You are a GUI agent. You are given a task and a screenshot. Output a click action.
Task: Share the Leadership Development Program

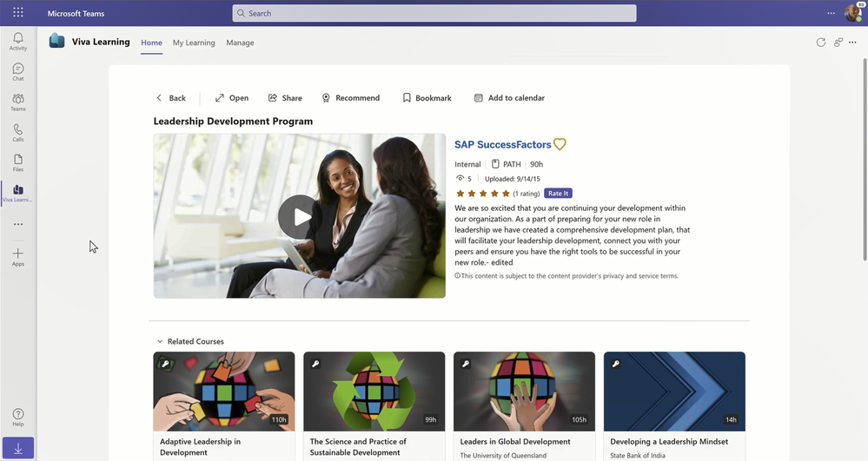tap(285, 98)
